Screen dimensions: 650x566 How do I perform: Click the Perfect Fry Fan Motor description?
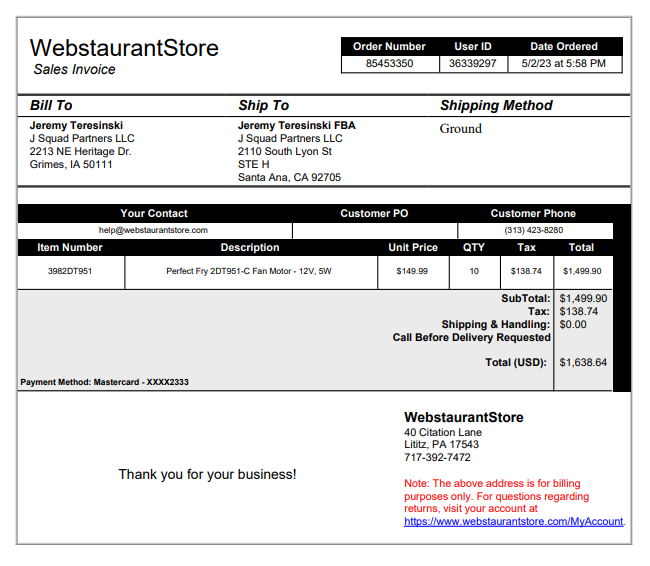pos(249,271)
